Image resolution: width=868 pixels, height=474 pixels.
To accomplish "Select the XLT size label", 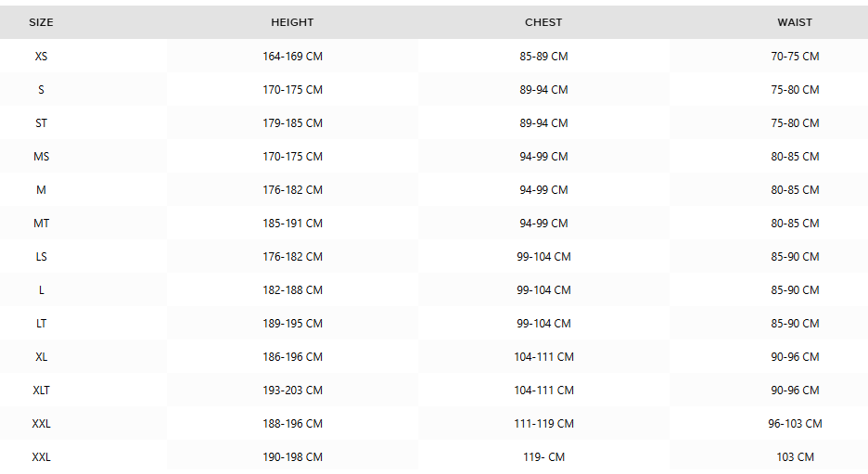I will [41, 391].
